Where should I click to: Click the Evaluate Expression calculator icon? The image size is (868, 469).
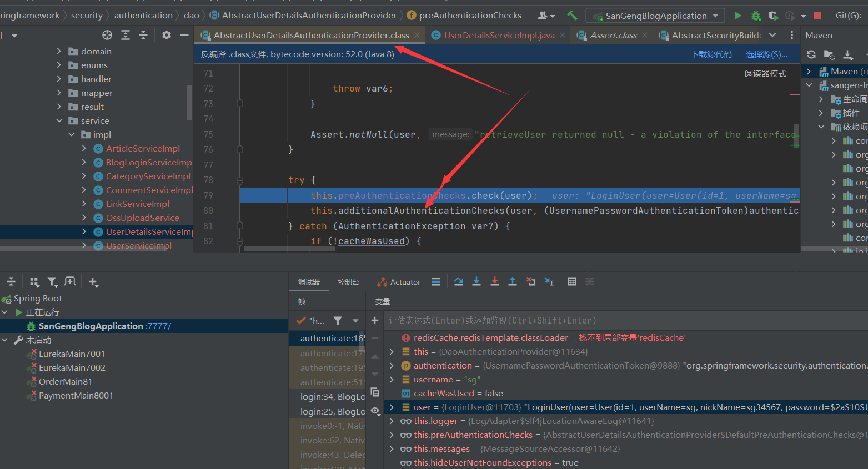571,282
